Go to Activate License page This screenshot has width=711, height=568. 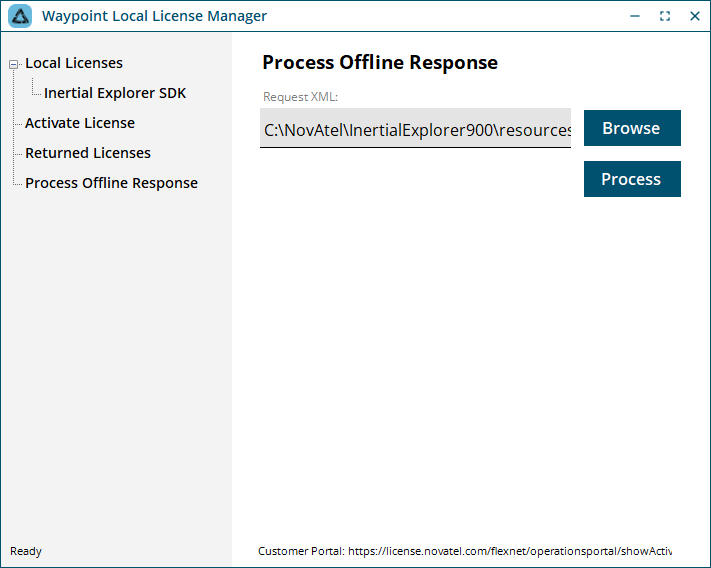(80, 123)
